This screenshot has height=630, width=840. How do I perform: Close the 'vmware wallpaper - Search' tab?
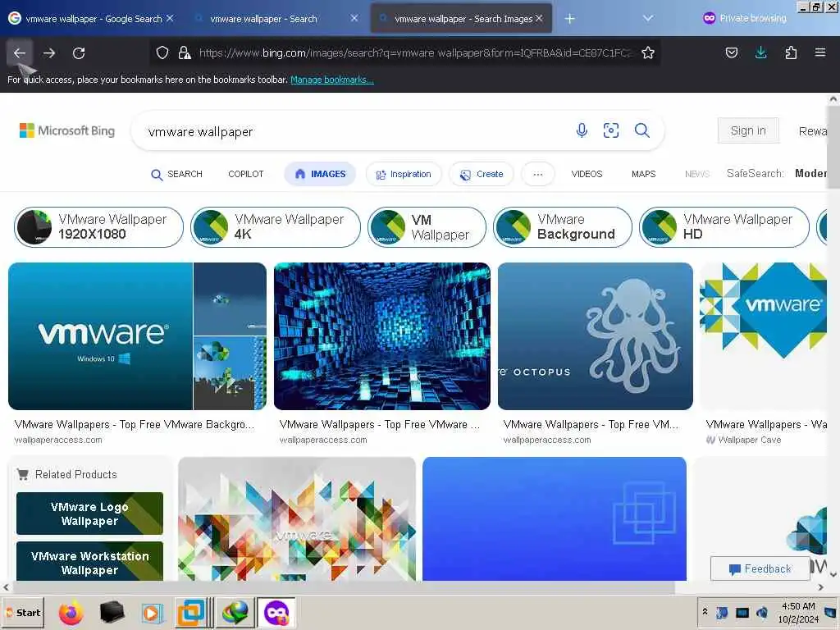(x=354, y=18)
